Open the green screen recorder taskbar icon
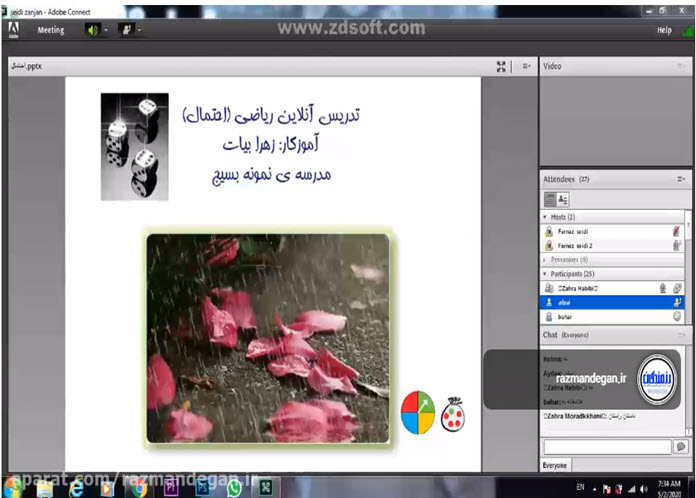This screenshot has height=498, width=696. click(x=265, y=488)
